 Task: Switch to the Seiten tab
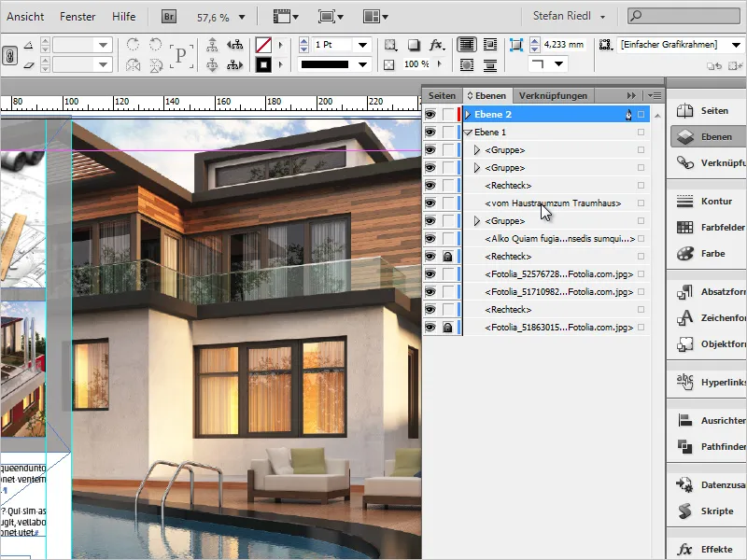coord(442,96)
